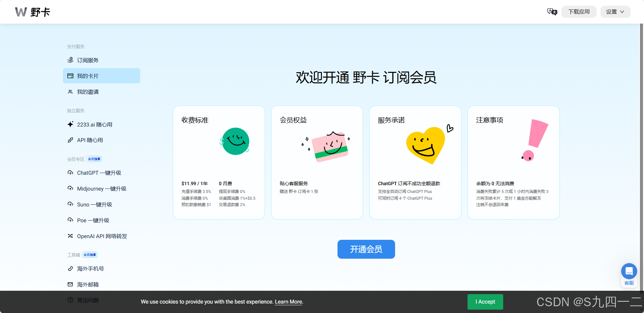
Task: Click the 余额为 0 无法消费 text
Action: point(495,183)
